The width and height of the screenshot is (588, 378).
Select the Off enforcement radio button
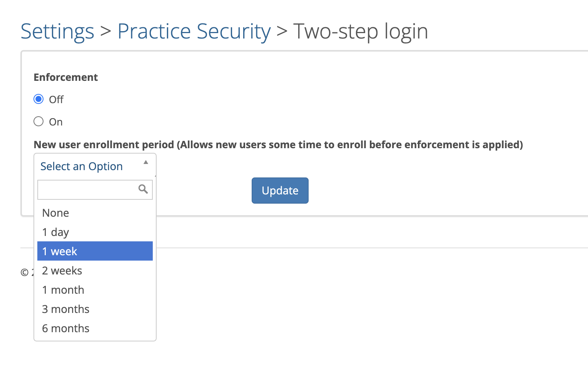(38, 99)
